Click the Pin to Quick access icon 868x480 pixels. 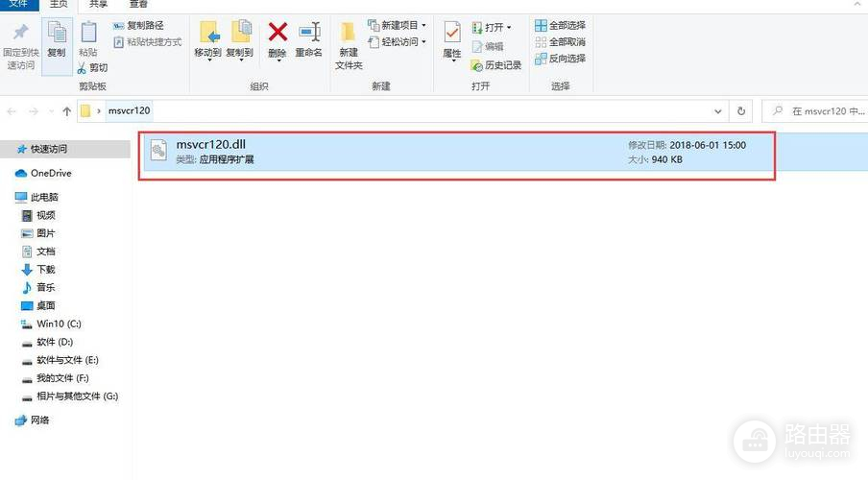pos(21,32)
